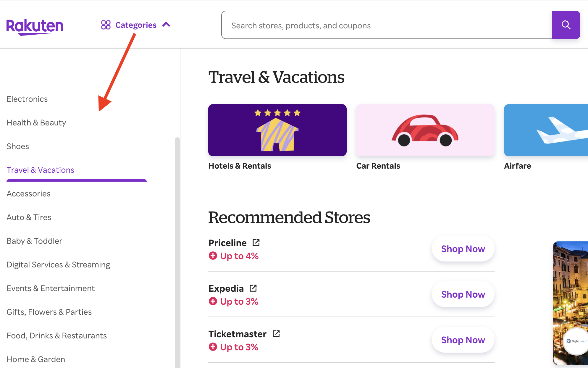This screenshot has width=588, height=368.
Task: Click Airfare label
Action: click(x=518, y=166)
